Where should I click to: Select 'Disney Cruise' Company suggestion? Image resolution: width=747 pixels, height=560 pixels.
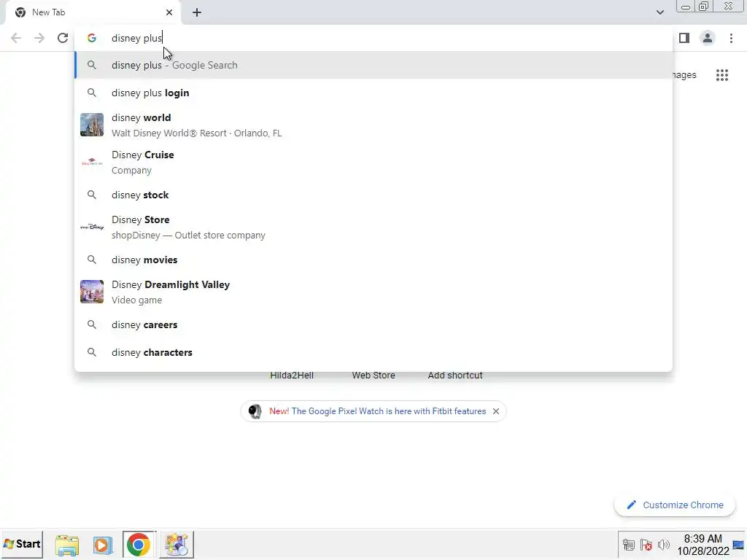pyautogui.click(x=373, y=162)
